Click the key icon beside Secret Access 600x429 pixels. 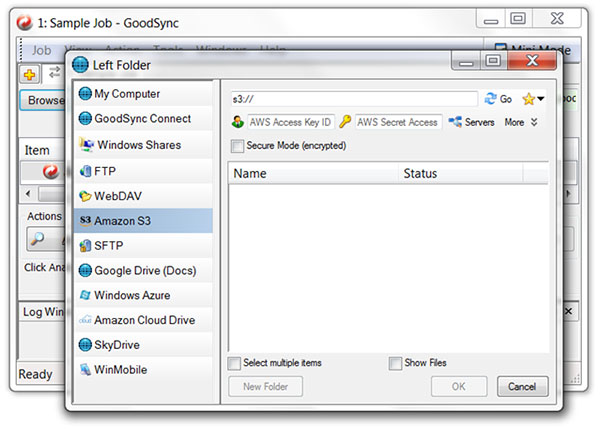click(x=345, y=122)
